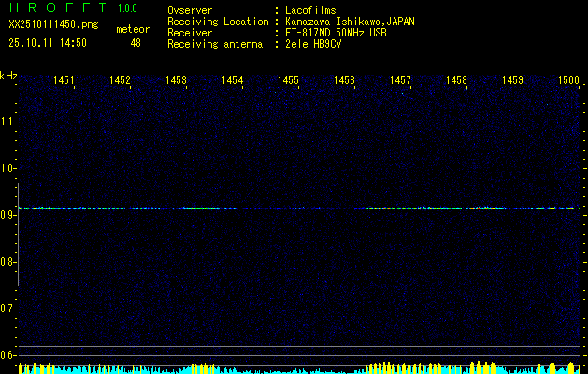
Task: Select the FT-817ND 50MHz USB receiver text
Action: [336, 32]
